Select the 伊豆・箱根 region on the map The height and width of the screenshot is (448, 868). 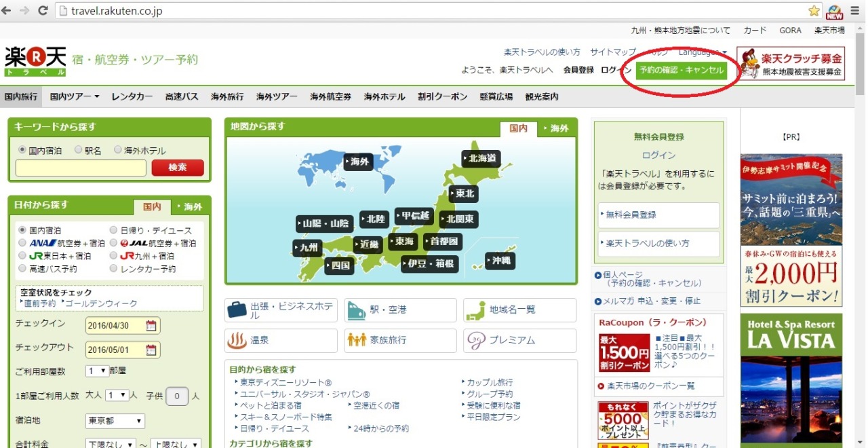(x=429, y=263)
